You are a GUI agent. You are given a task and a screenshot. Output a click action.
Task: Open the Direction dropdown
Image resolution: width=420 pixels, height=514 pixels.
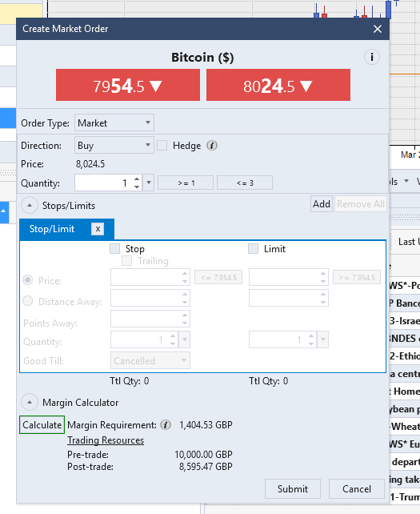tap(114, 145)
